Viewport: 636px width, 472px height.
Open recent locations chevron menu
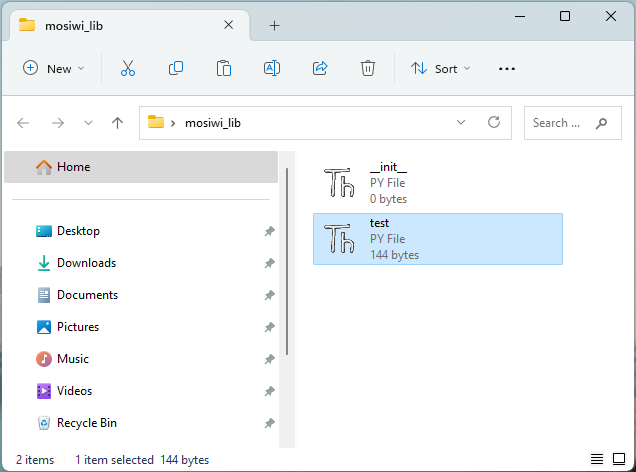[x=88, y=123]
